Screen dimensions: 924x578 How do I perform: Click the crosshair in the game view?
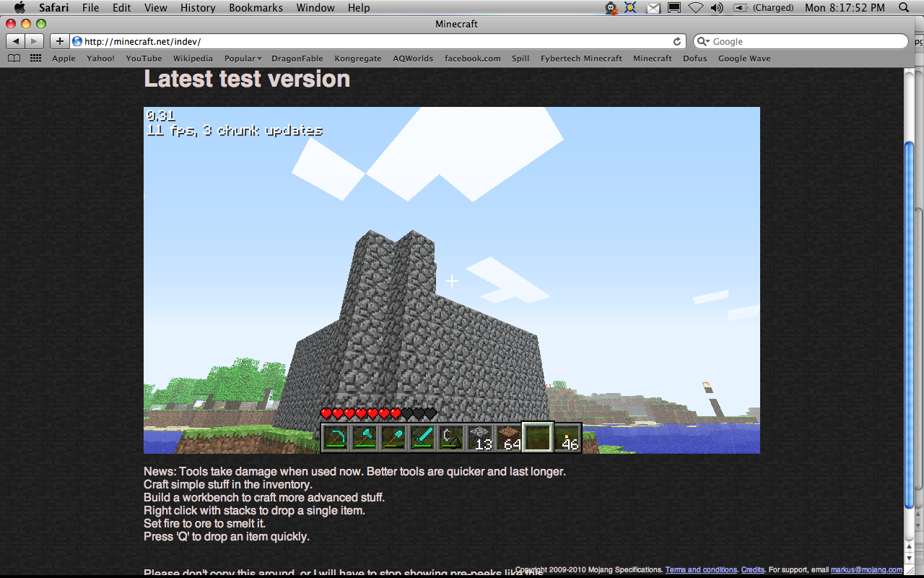[x=452, y=280]
